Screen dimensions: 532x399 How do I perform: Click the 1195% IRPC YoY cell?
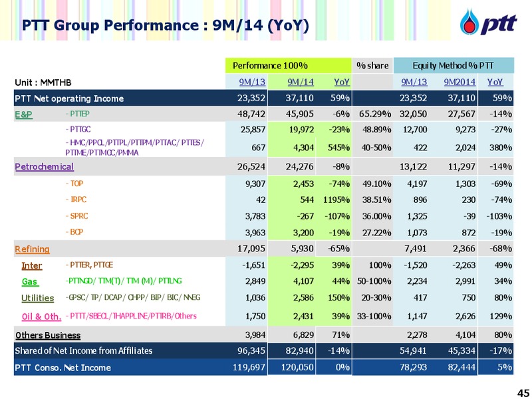(336, 200)
